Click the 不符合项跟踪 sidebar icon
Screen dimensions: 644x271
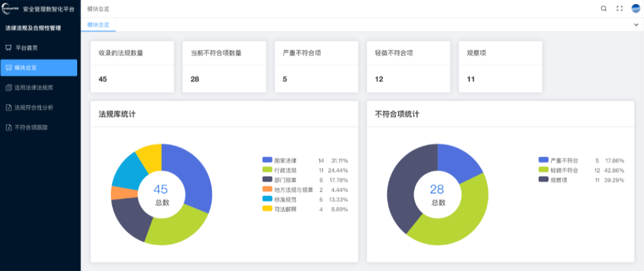tap(9, 127)
